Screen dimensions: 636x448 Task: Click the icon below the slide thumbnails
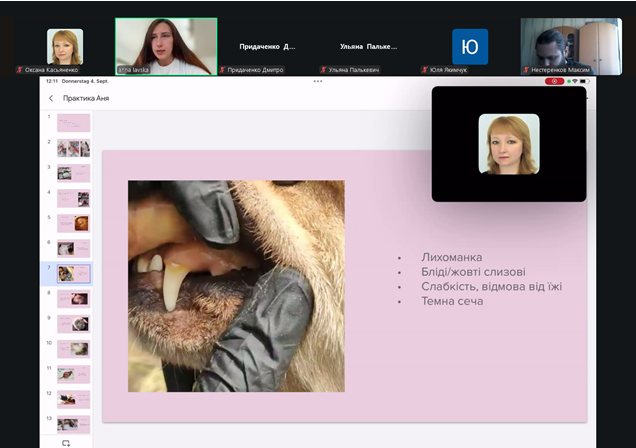tap(66, 442)
